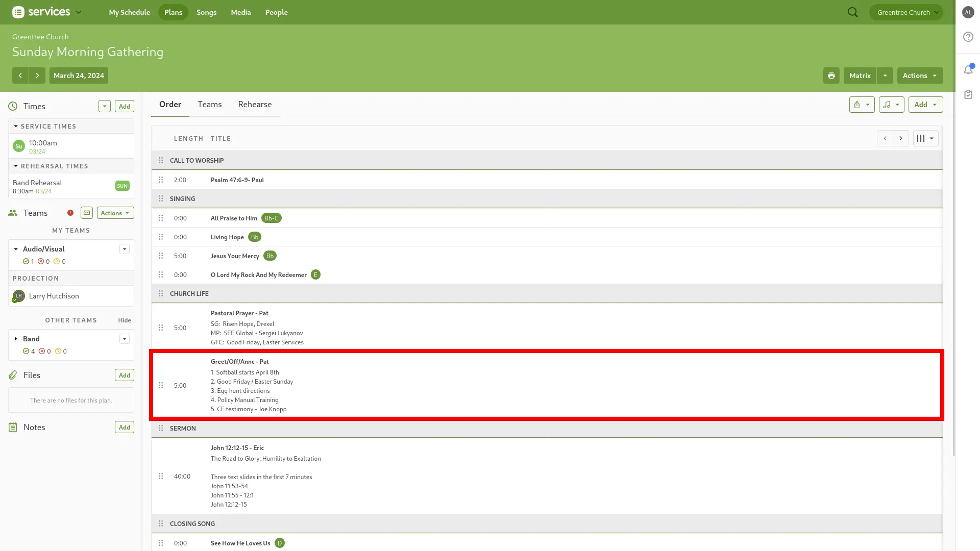
Task: Go to the previous plan arrow
Action: pyautogui.click(x=20, y=76)
